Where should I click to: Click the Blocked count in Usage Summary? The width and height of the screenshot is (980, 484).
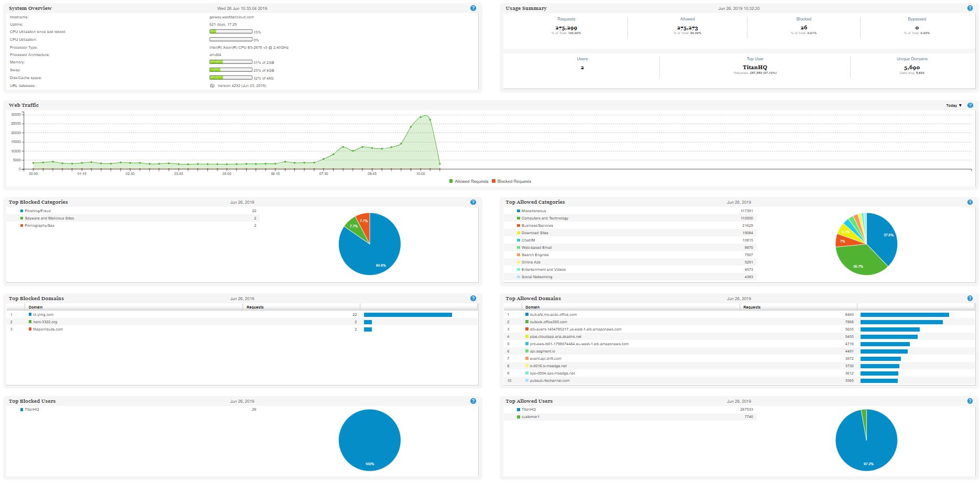(803, 28)
